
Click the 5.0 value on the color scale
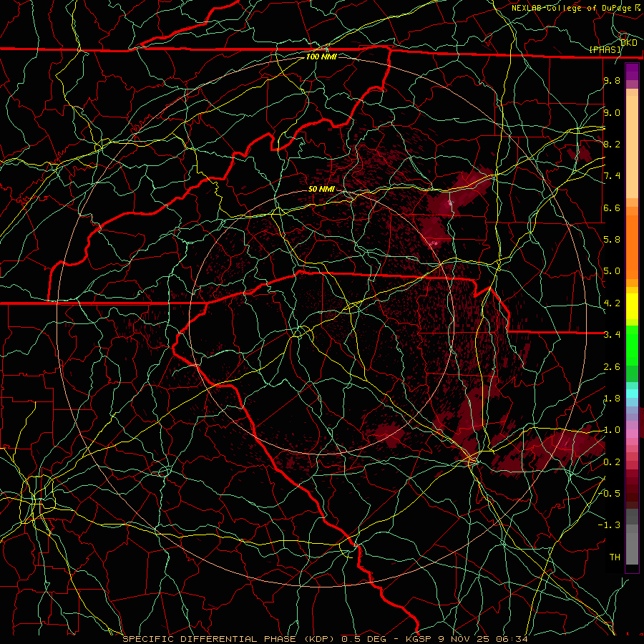click(x=612, y=271)
